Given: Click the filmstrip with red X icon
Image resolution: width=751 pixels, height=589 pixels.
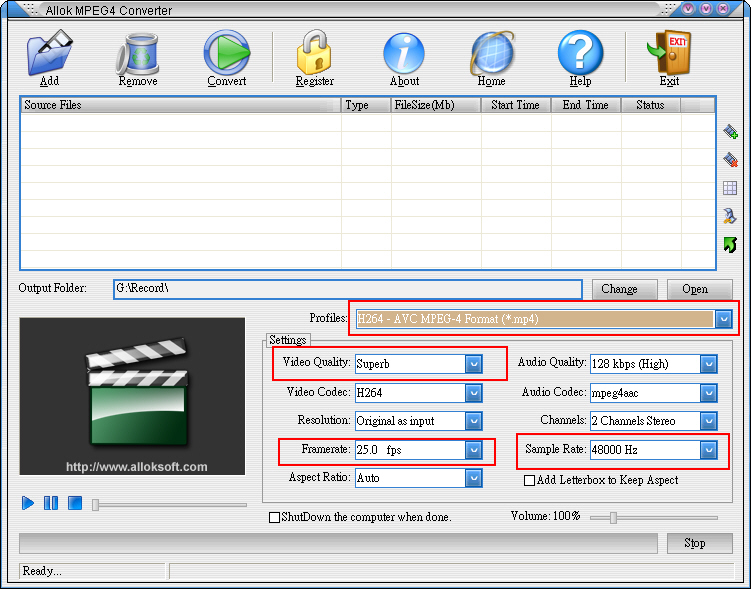Looking at the screenshot, I should pyautogui.click(x=730, y=160).
